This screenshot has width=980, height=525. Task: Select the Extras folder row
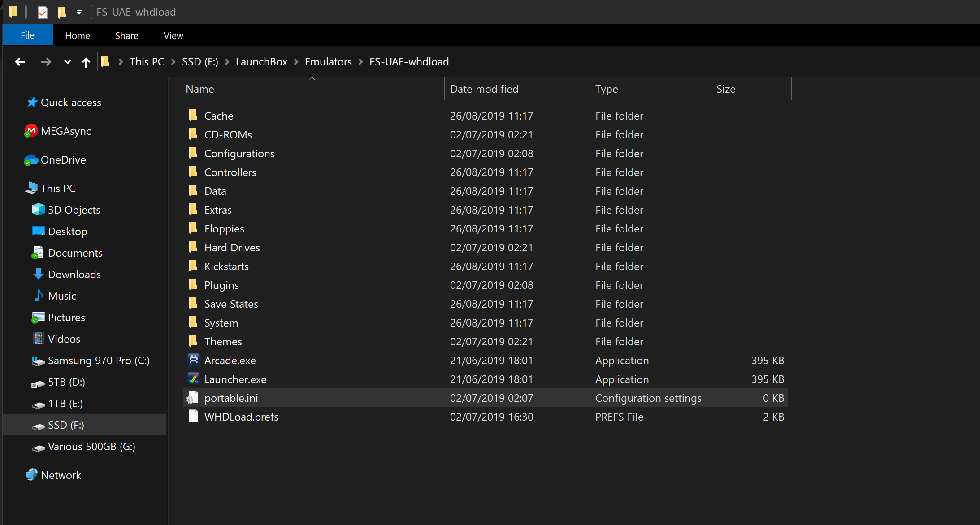pyautogui.click(x=486, y=210)
